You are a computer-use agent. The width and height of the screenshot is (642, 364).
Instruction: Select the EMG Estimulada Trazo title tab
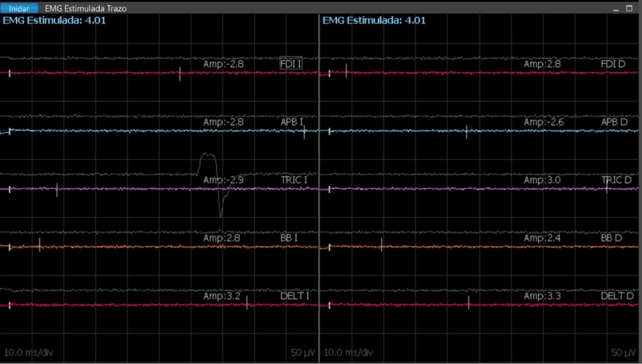[x=85, y=8]
